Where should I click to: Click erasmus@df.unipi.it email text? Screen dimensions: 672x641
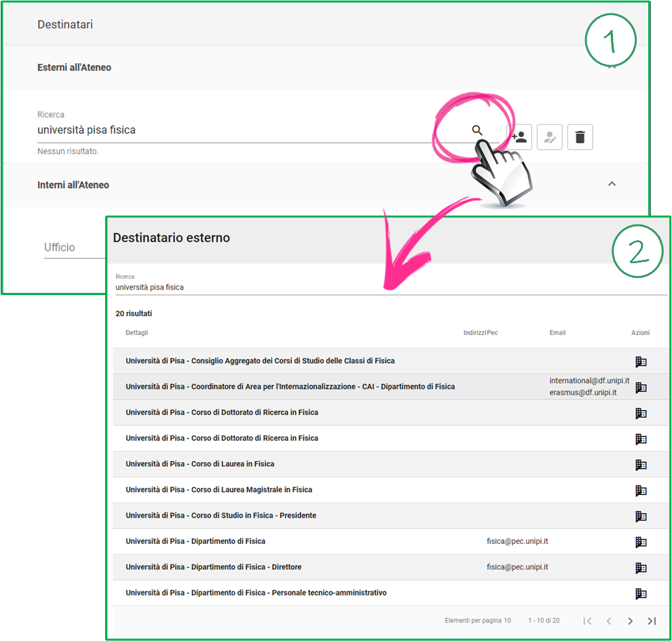(x=583, y=393)
